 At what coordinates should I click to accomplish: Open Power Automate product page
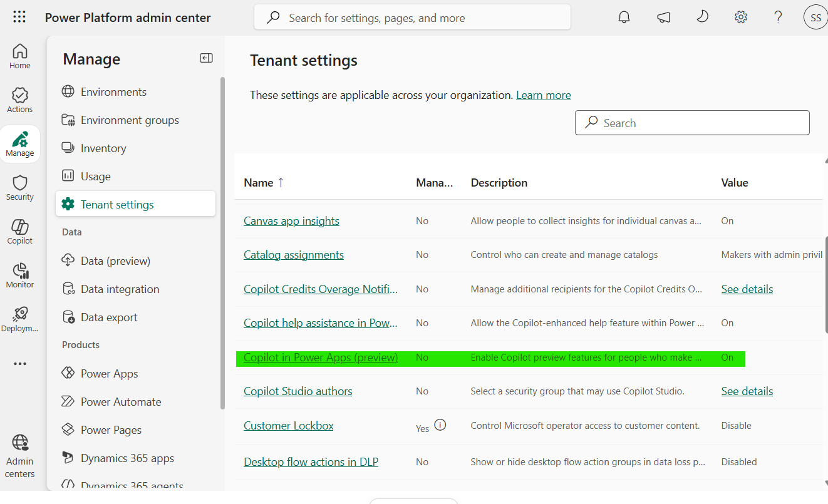[x=111, y=402]
